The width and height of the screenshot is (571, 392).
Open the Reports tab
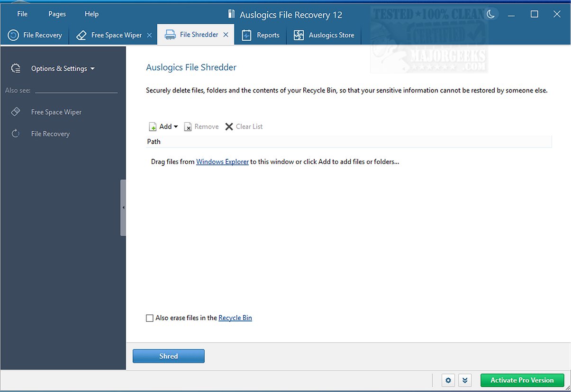[x=261, y=35]
